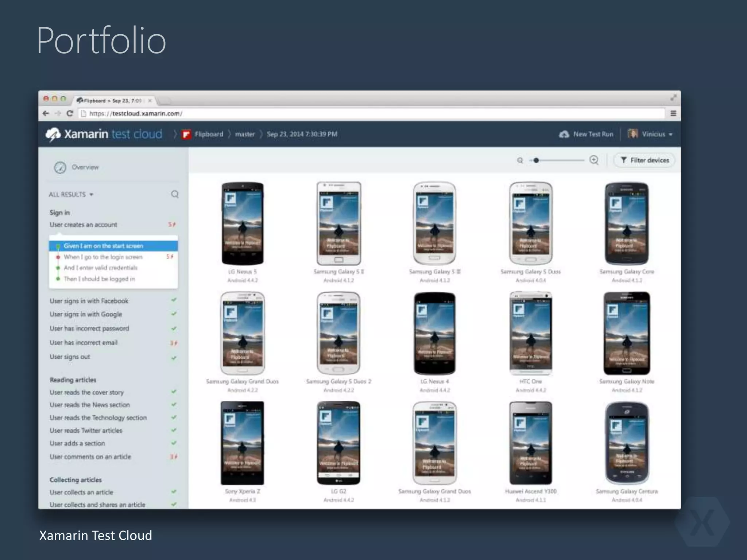Click the master branch breadcrumb
This screenshot has height=560, width=747.
(245, 134)
